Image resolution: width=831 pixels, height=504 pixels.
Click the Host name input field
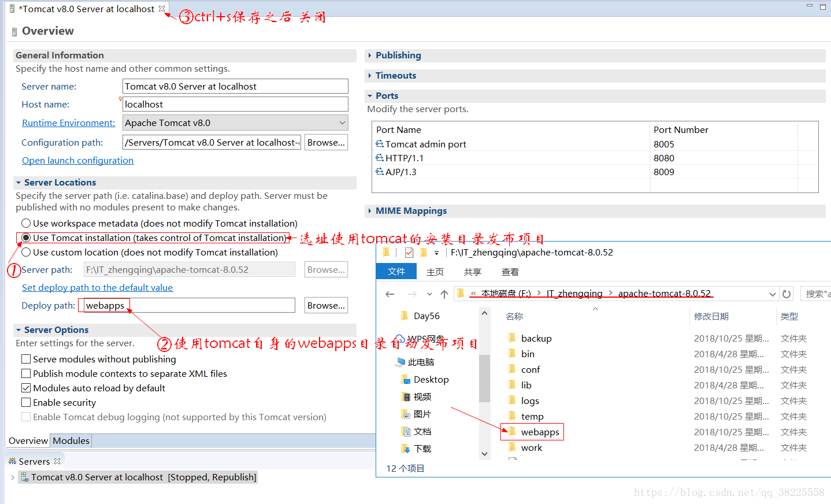click(x=235, y=104)
